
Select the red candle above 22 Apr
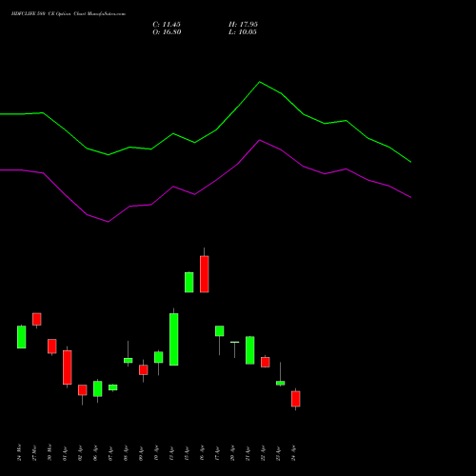point(266,362)
